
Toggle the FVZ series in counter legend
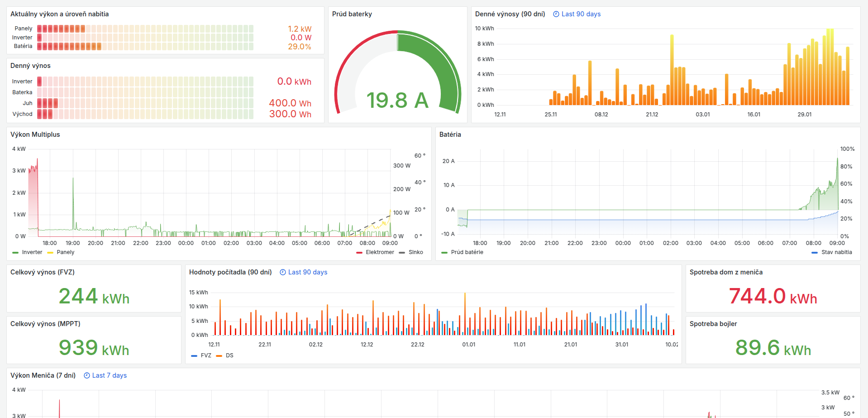[206, 356]
